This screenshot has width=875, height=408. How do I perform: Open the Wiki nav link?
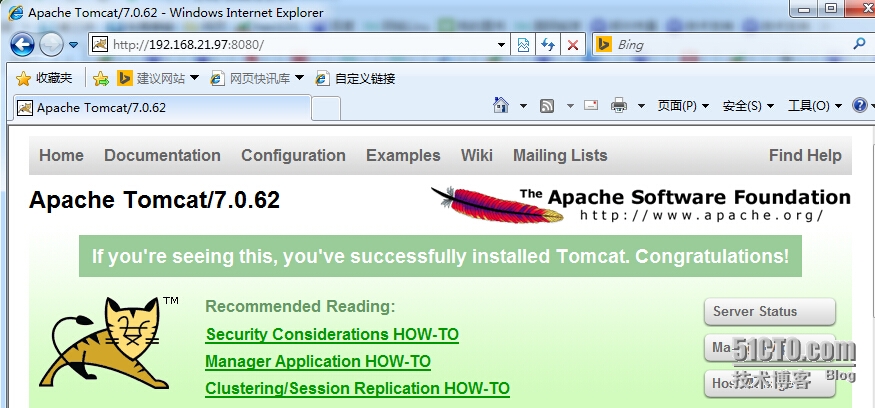477,155
